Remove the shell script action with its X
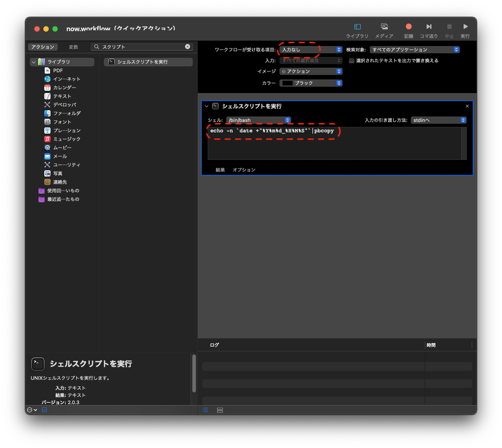The height and width of the screenshot is (448, 502). [467, 106]
